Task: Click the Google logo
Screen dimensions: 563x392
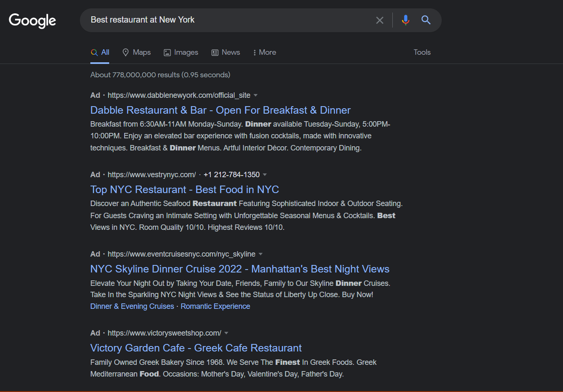Action: point(32,20)
